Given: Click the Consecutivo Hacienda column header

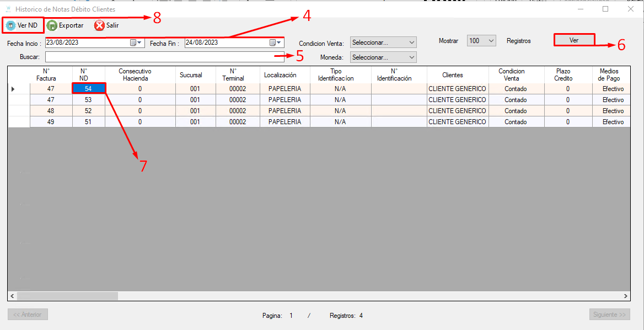Looking at the screenshot, I should (141, 74).
